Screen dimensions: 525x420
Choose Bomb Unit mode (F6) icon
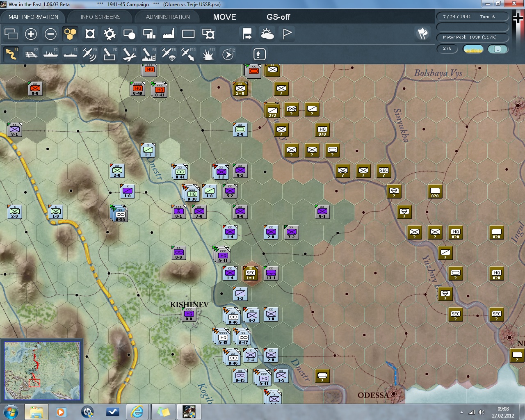pyautogui.click(x=110, y=54)
